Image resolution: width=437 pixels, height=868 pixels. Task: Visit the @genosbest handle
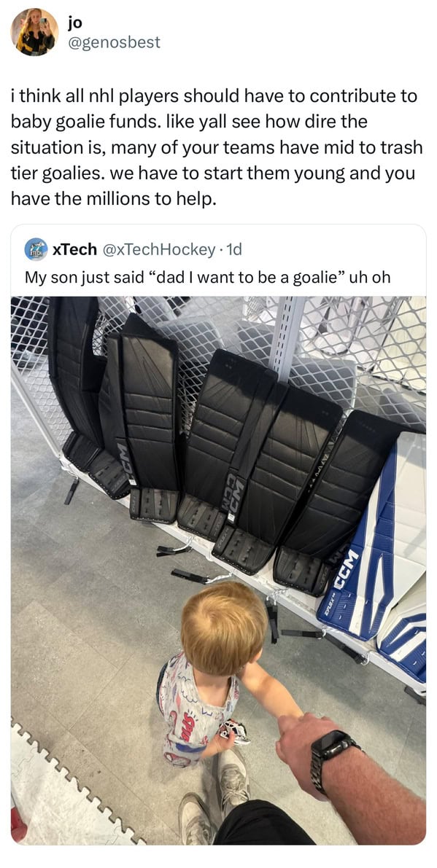(x=114, y=42)
